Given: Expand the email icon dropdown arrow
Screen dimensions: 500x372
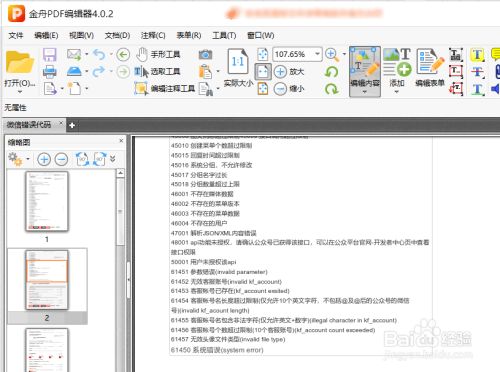Looking at the screenshot, I should click(x=87, y=54).
